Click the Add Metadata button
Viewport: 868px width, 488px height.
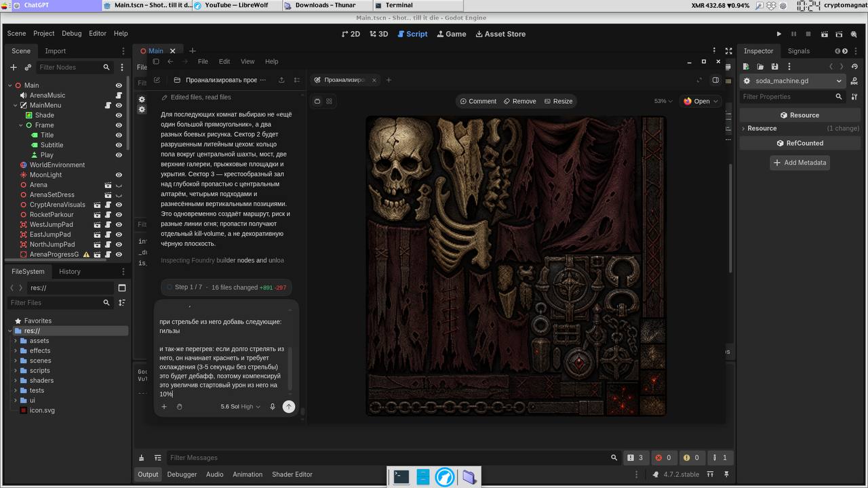tap(800, 163)
